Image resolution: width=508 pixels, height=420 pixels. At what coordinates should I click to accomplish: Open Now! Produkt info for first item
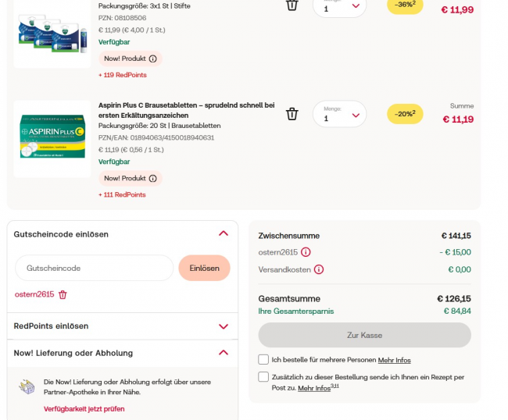click(152, 59)
